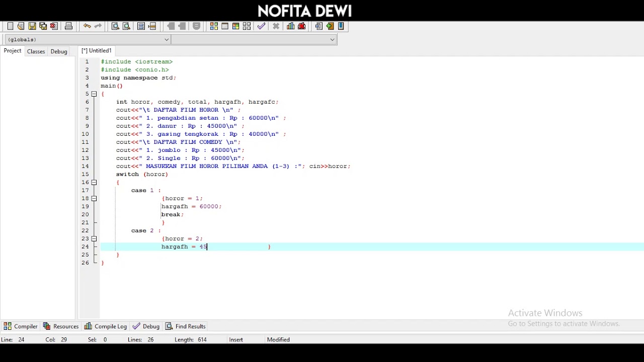Open Profile Analysis bar chart icon

tap(291, 26)
